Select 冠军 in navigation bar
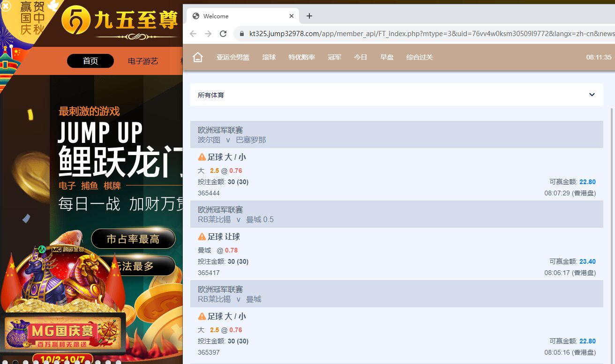Image resolution: width=615 pixels, height=364 pixels. pos(334,57)
